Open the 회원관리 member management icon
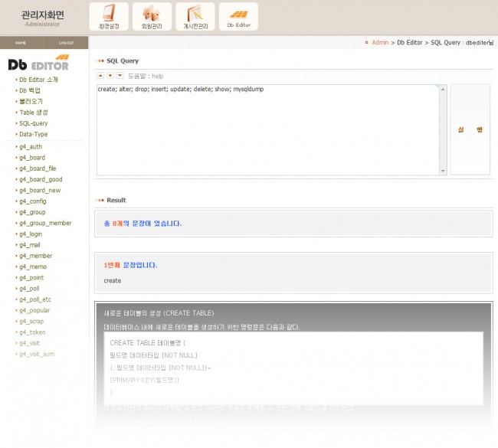This screenshot has width=498, height=448. (x=152, y=16)
